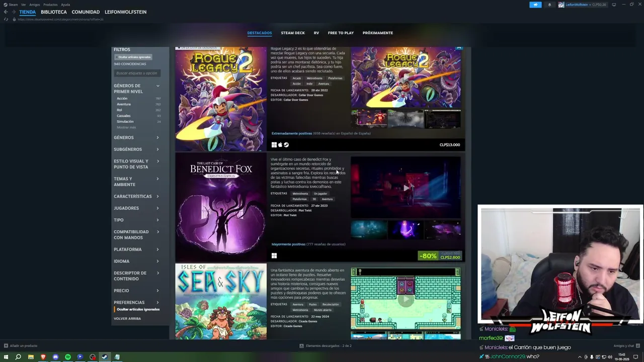Switch to Big Picture mode monitor icon
644x362 pixels.
(x=614, y=5)
